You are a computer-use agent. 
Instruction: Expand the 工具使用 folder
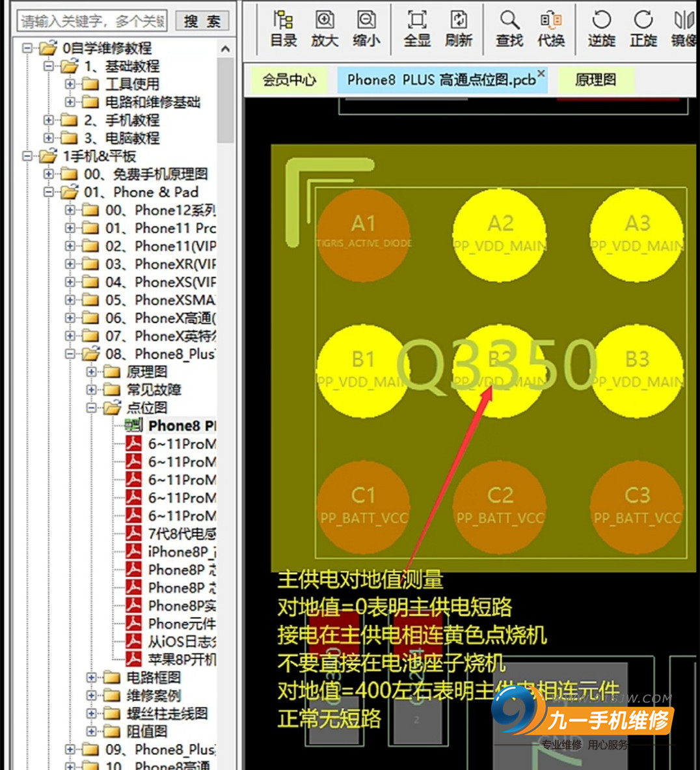(x=70, y=84)
